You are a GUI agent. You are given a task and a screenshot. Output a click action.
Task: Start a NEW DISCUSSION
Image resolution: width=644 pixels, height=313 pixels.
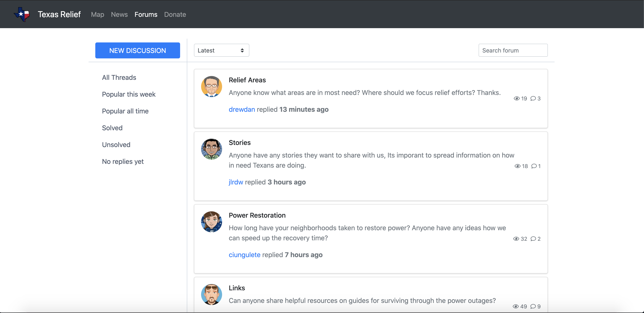[x=137, y=50]
